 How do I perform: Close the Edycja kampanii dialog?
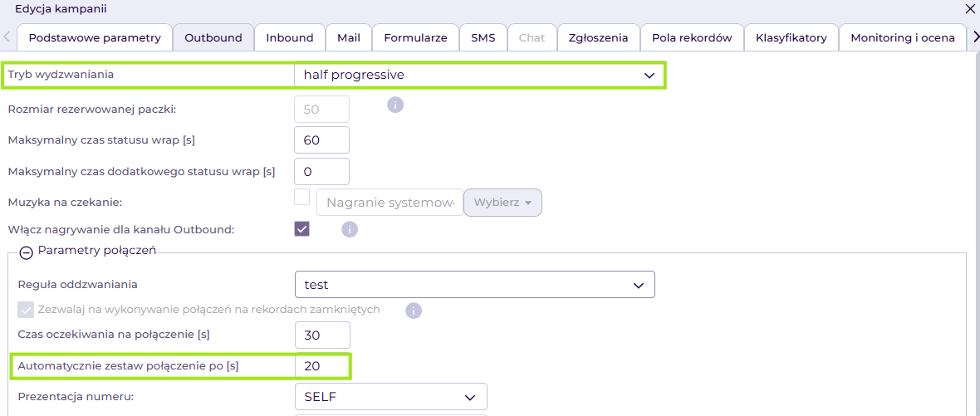970,9
